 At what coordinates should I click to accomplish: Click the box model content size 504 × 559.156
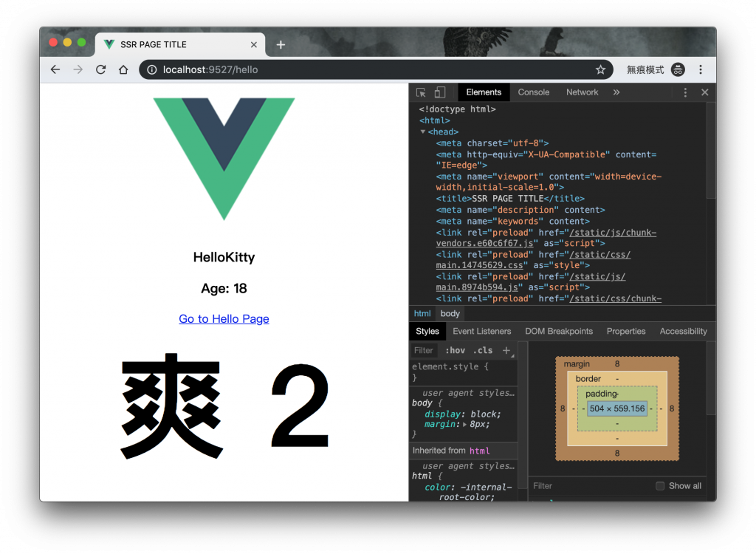coord(617,408)
